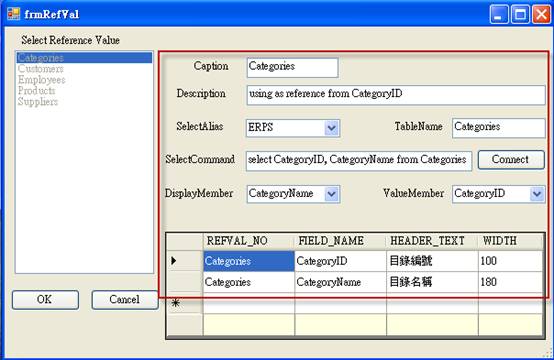Select the 目錄名稱 header text cell
The width and height of the screenshot is (554, 360).
click(x=432, y=282)
